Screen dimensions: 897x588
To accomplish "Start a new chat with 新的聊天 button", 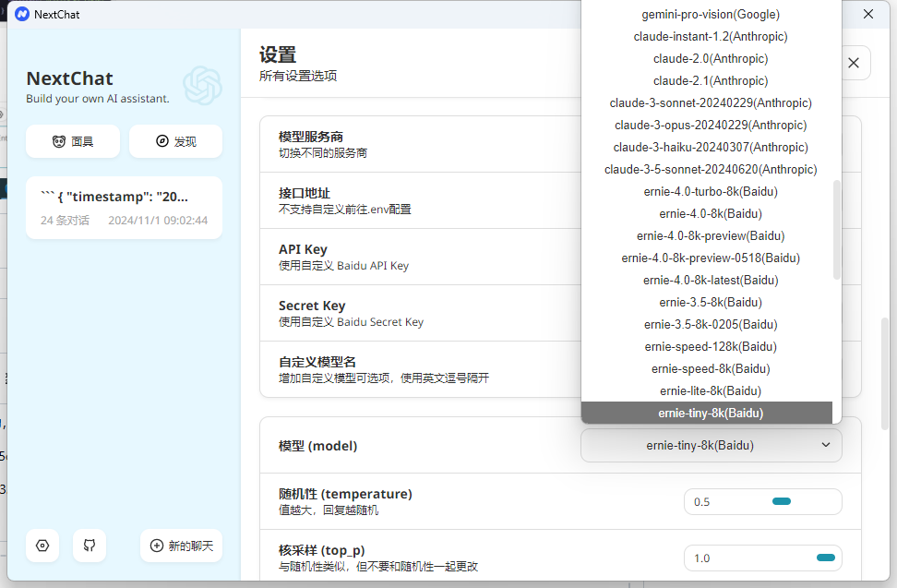I will point(181,546).
